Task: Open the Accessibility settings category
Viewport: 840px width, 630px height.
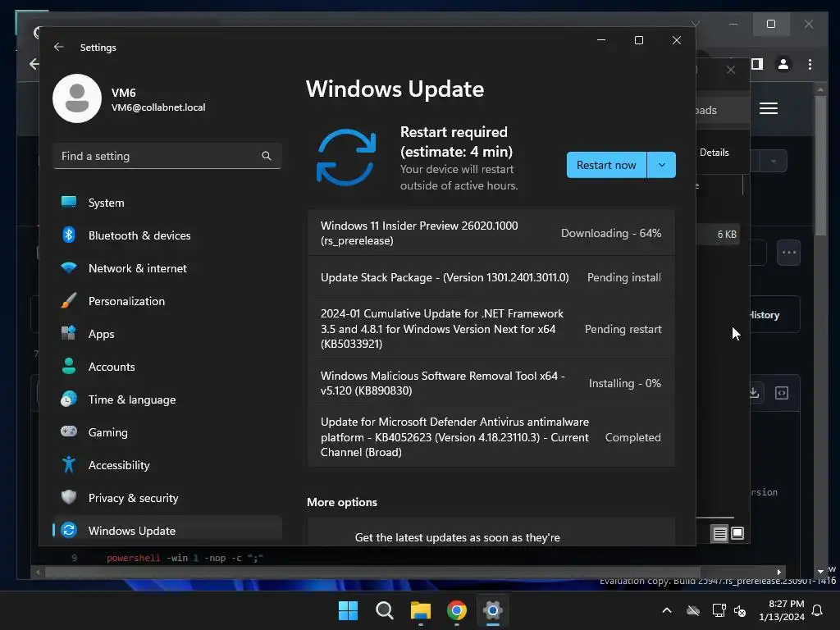Action: 167,465
